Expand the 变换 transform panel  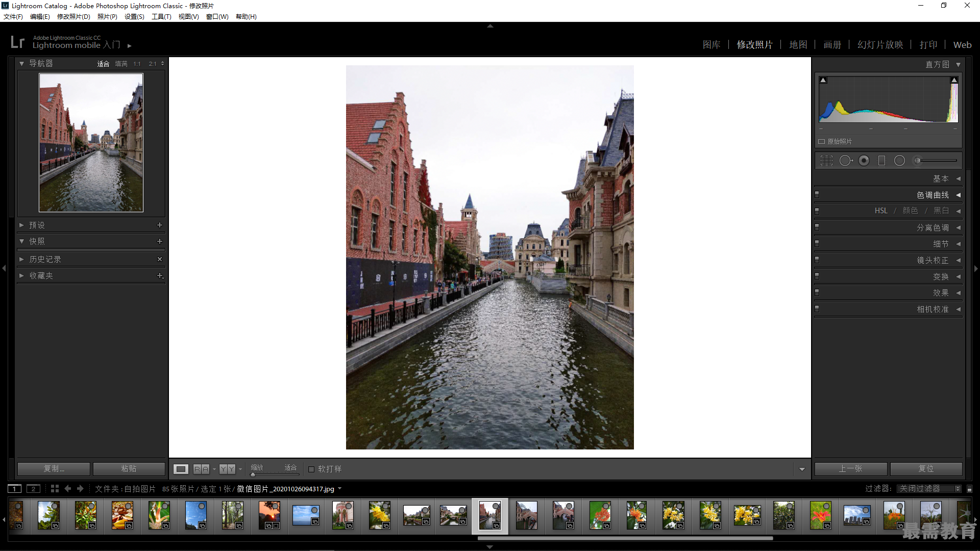(x=958, y=277)
